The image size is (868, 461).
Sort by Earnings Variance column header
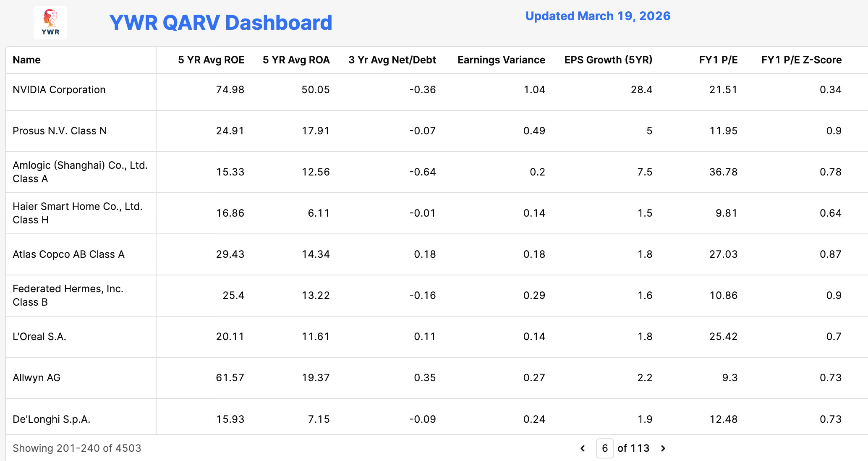(501, 60)
